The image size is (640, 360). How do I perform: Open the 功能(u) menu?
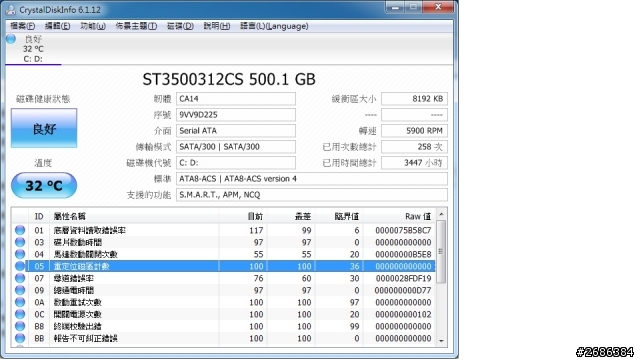93,26
